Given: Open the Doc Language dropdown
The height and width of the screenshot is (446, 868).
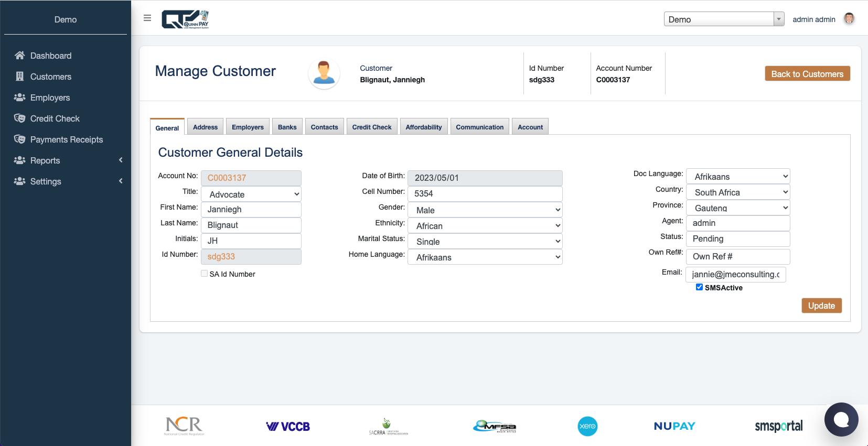Looking at the screenshot, I should click(x=738, y=176).
